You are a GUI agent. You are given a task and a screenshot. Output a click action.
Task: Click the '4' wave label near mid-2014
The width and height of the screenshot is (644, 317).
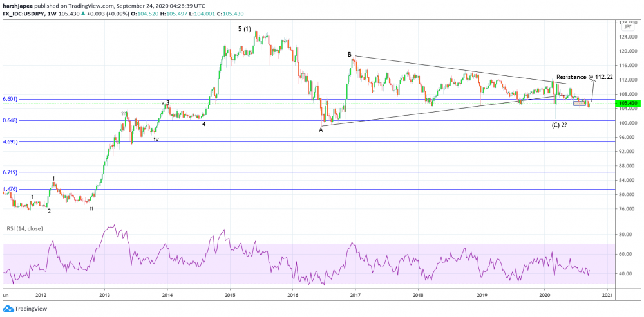[x=204, y=123]
